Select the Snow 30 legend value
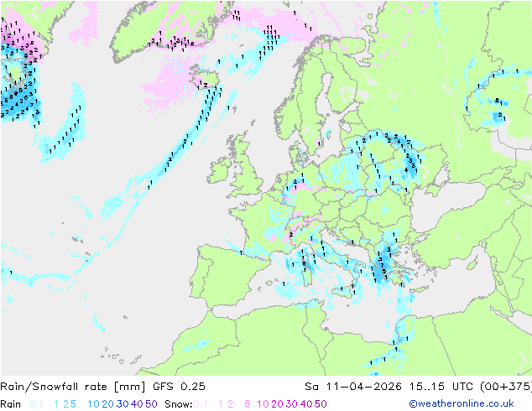 [x=291, y=404]
